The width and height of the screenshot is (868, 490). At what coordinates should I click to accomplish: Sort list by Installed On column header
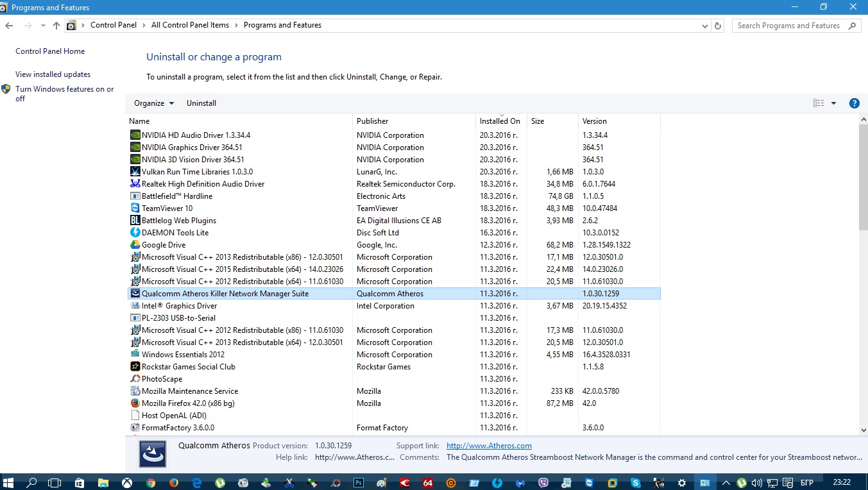point(501,121)
